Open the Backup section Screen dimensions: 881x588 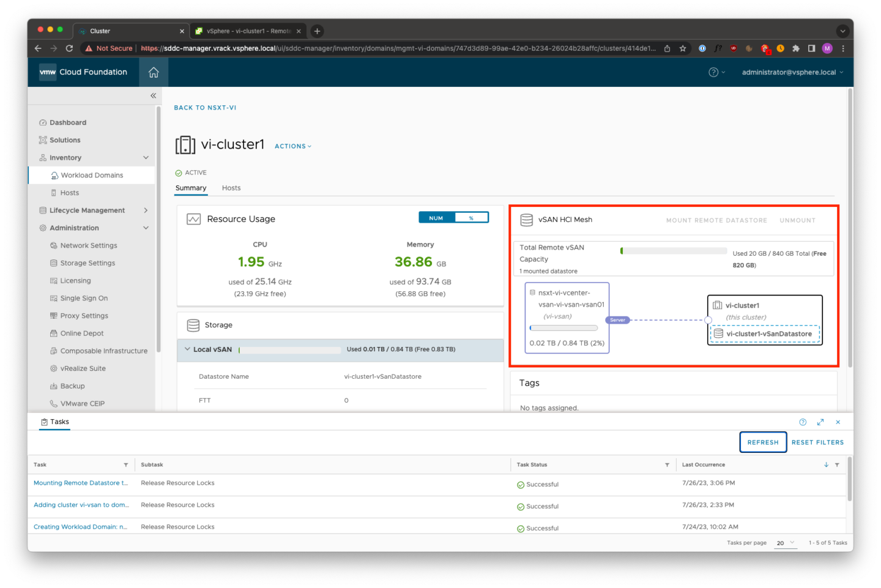(x=72, y=385)
